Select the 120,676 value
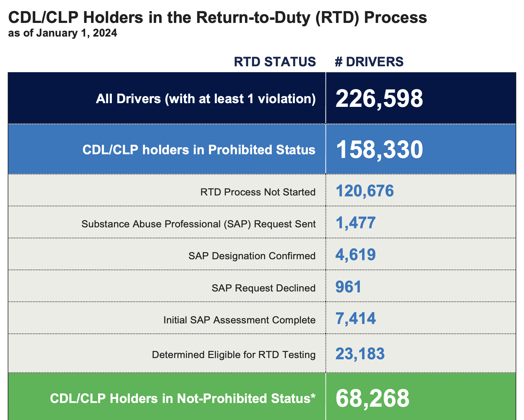This screenshot has height=420, width=524. point(365,191)
